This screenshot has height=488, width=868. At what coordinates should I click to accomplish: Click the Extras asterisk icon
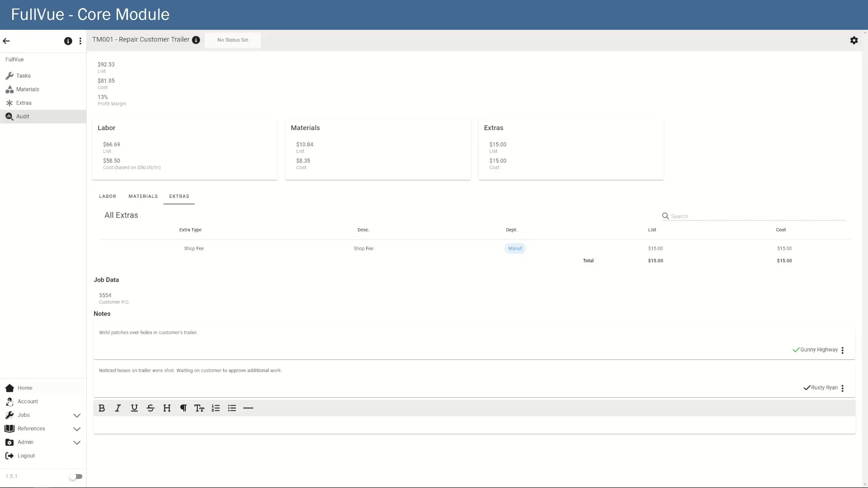[9, 103]
